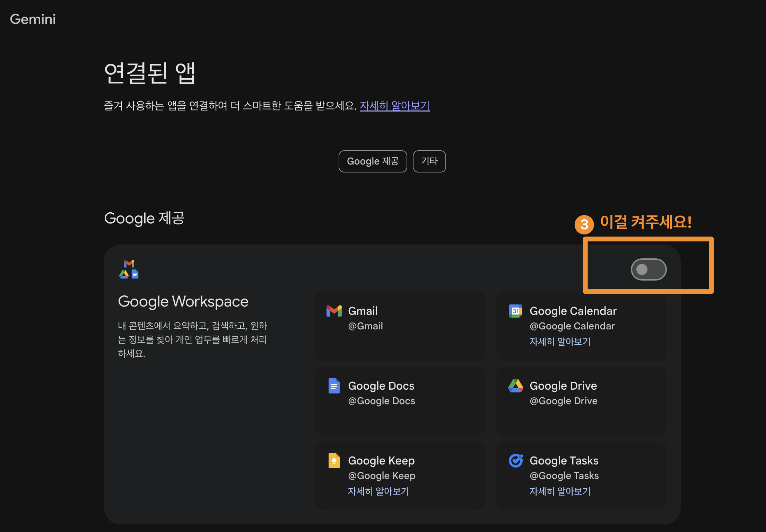
Task: Click the @Gmail handle text
Action: (365, 326)
